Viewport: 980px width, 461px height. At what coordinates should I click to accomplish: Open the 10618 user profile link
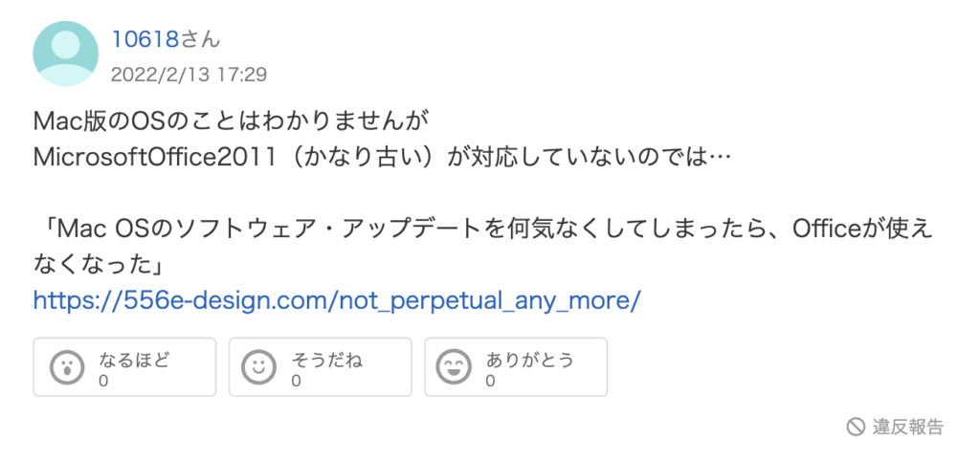145,39
